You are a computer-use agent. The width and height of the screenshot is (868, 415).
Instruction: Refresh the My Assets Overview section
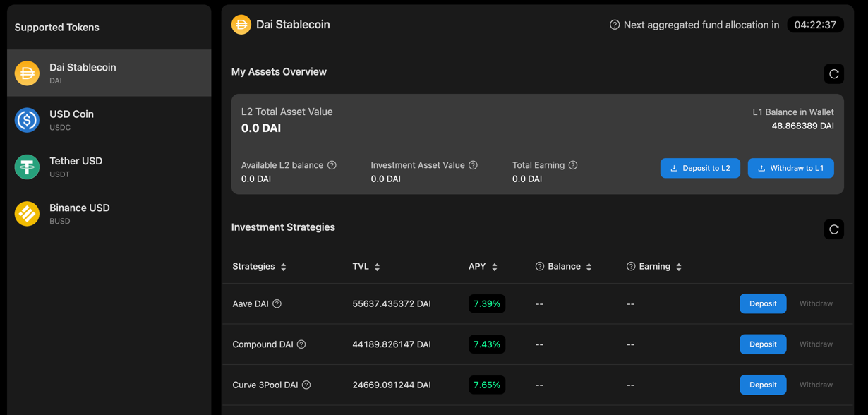(834, 74)
